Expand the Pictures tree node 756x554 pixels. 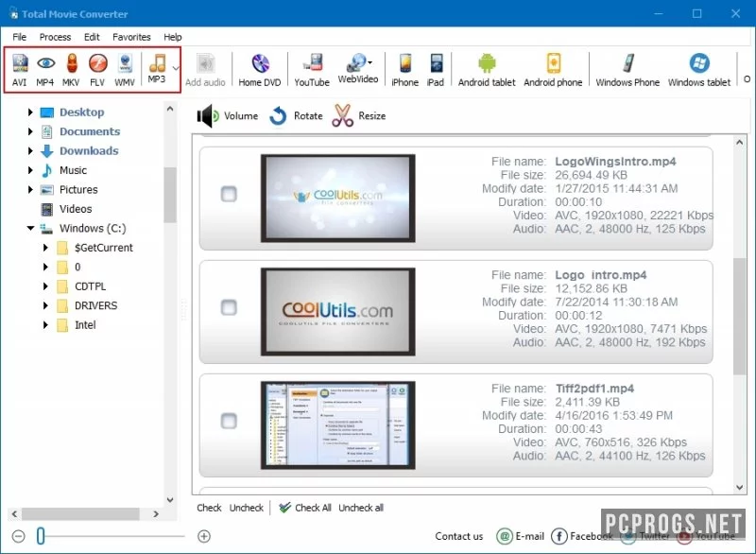click(30, 189)
